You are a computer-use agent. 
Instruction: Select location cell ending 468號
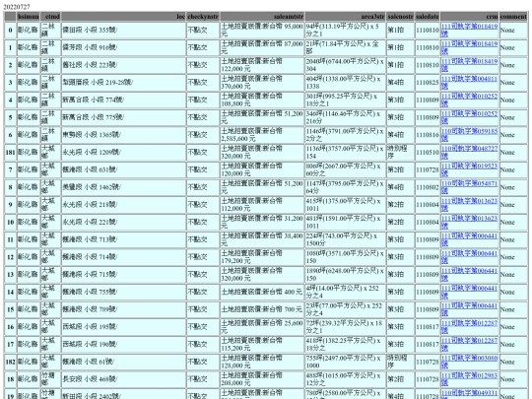click(123, 379)
